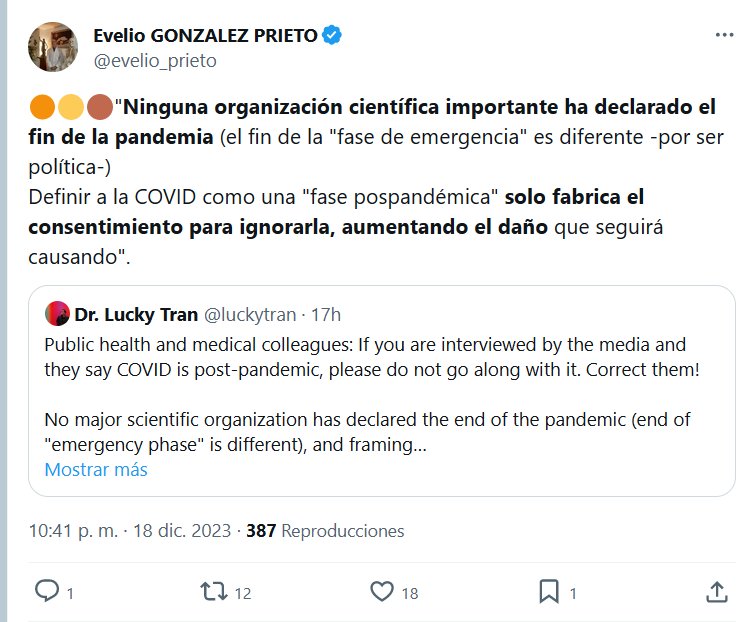This screenshot has width=754, height=622.
Task: Open Evelio's profile picture
Action: coord(53,47)
